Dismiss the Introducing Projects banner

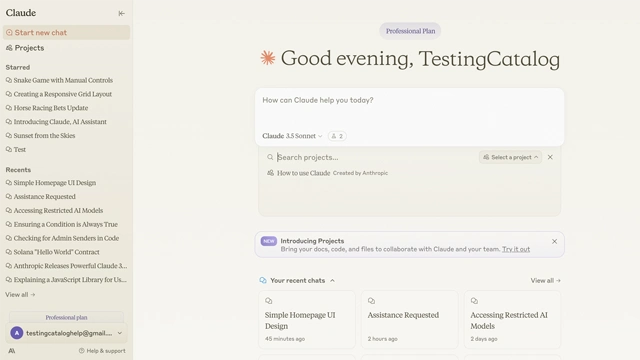click(x=554, y=242)
